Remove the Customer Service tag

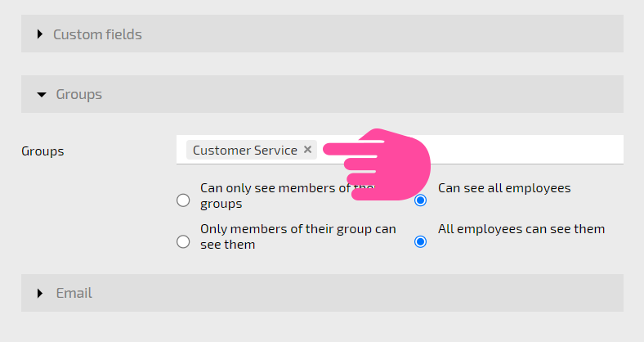[307, 150]
